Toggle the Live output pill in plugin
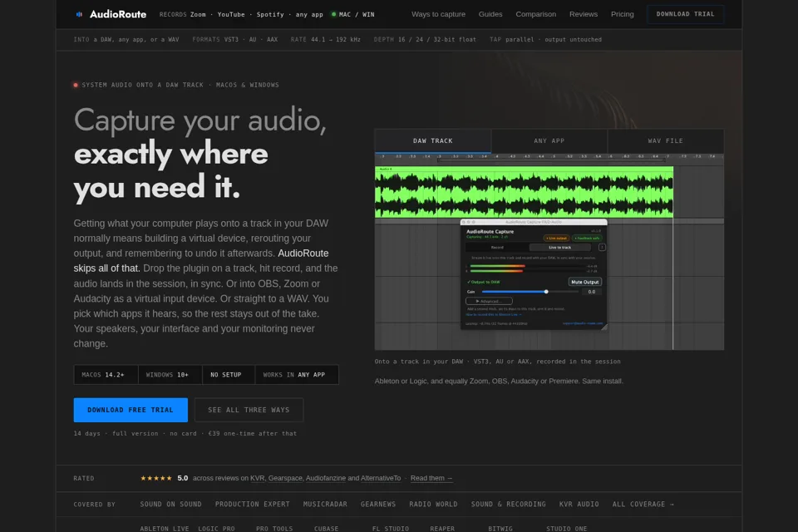Viewport: 798px width, 532px height. (556, 239)
